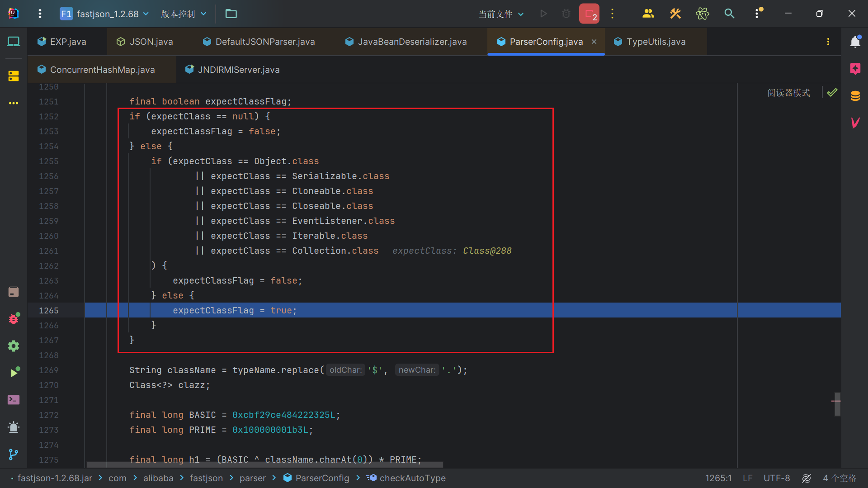Click inline debug value Class@288
The image size is (868, 488).
pyautogui.click(x=487, y=251)
